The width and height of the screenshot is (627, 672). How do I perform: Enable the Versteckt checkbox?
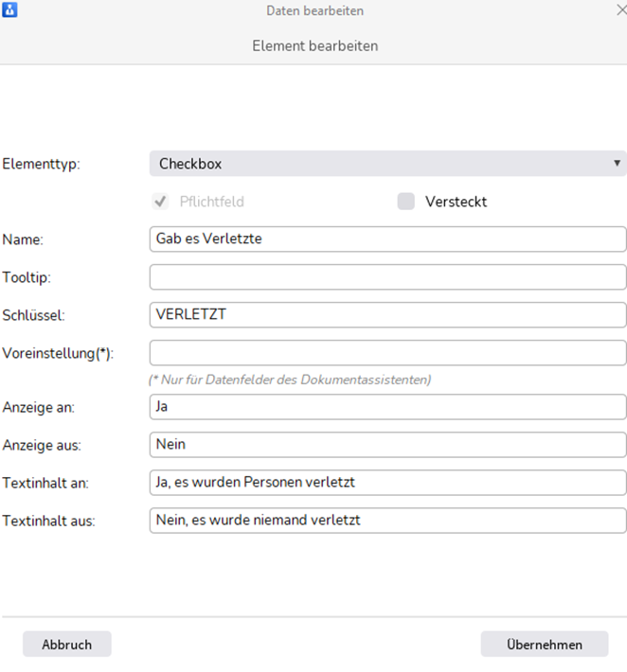pyautogui.click(x=405, y=201)
